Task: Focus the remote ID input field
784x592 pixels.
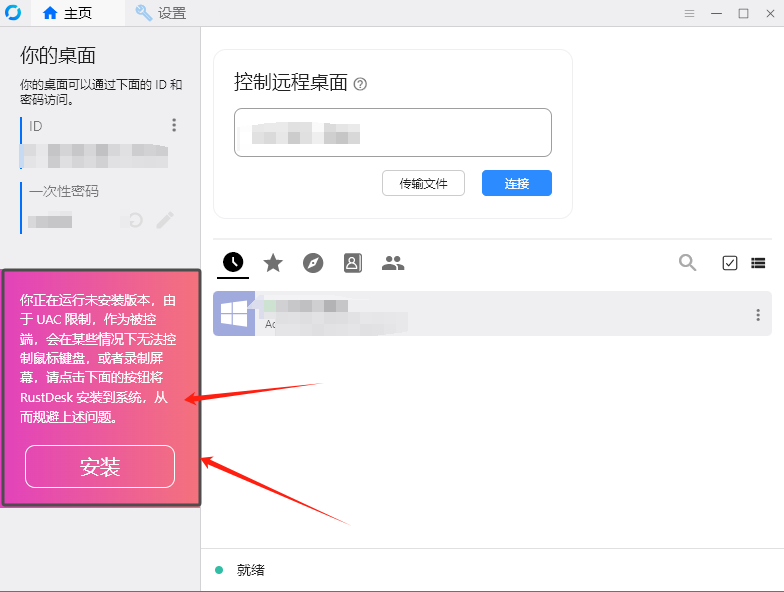Action: click(x=393, y=132)
